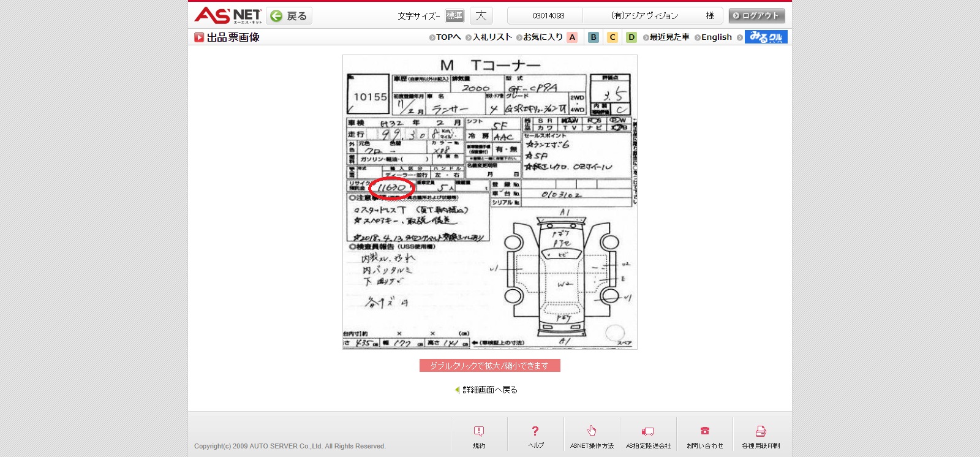The image size is (980, 457).
Task: Set text size to 大
Action: click(481, 15)
